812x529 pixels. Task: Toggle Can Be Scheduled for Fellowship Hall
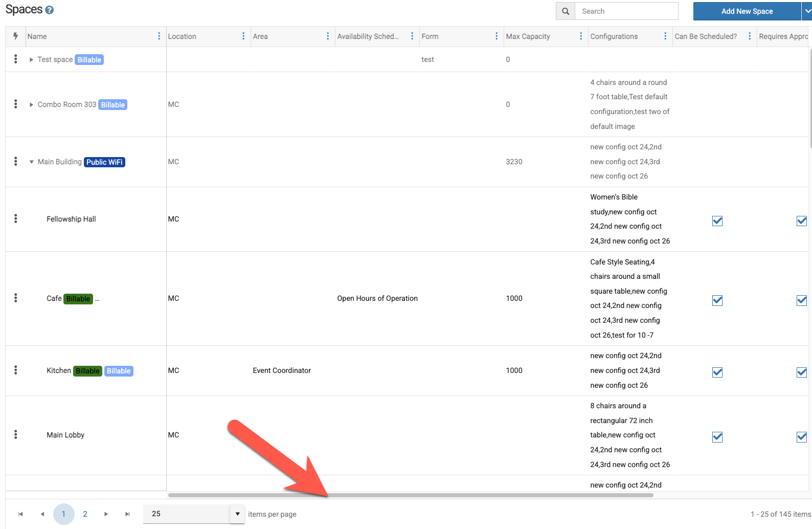(x=717, y=221)
